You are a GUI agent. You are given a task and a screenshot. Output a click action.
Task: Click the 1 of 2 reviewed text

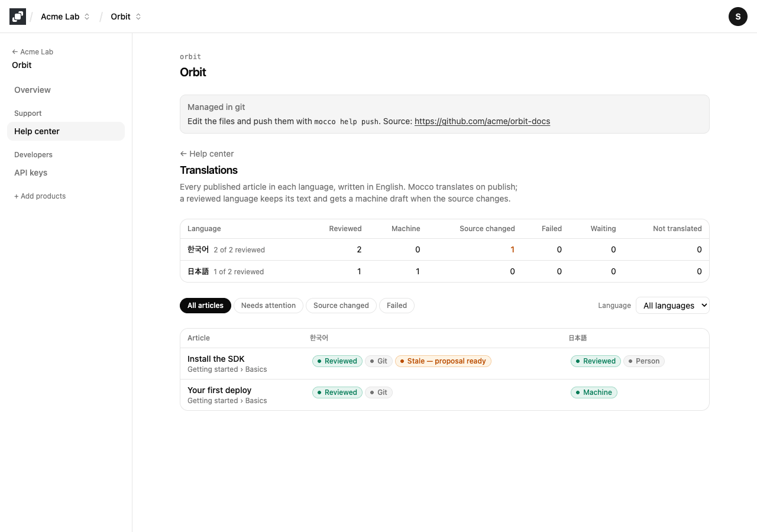[x=238, y=272]
